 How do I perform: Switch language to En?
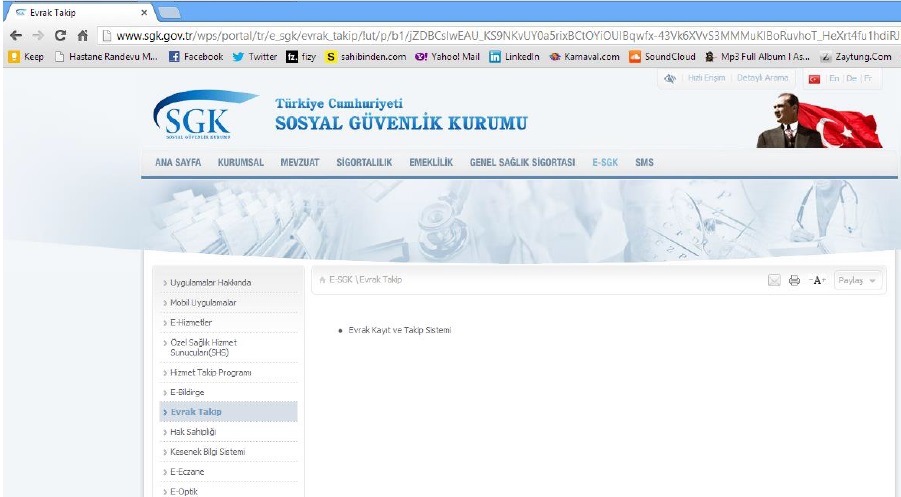(834, 78)
